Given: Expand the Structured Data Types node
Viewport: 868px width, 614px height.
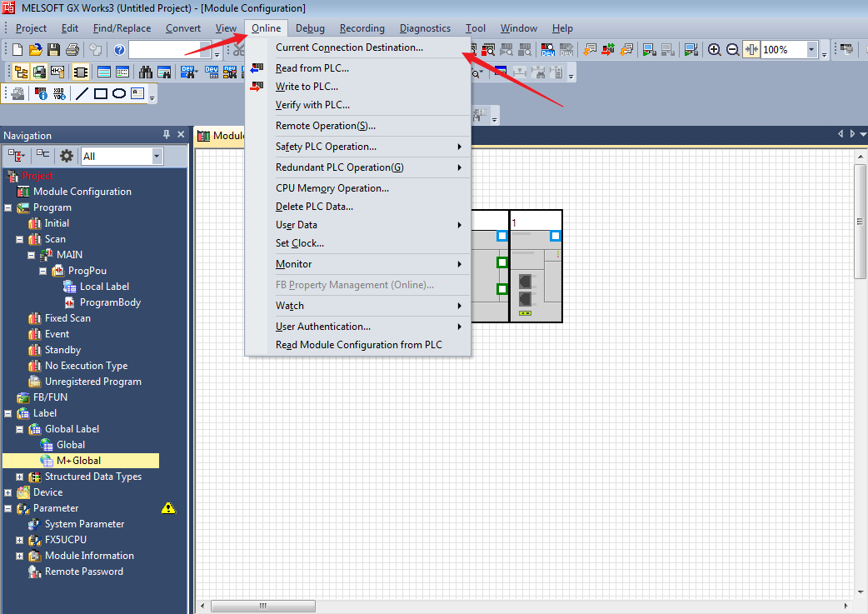Looking at the screenshot, I should pyautogui.click(x=20, y=477).
